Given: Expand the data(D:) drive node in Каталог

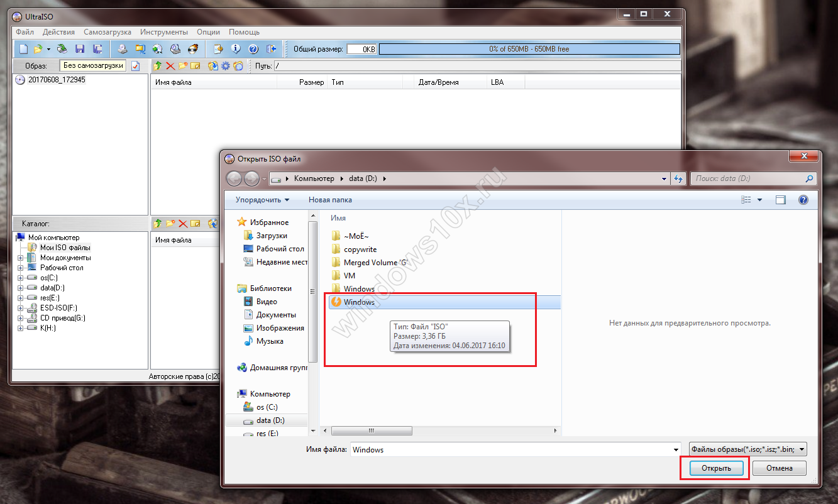Looking at the screenshot, I should coord(21,288).
